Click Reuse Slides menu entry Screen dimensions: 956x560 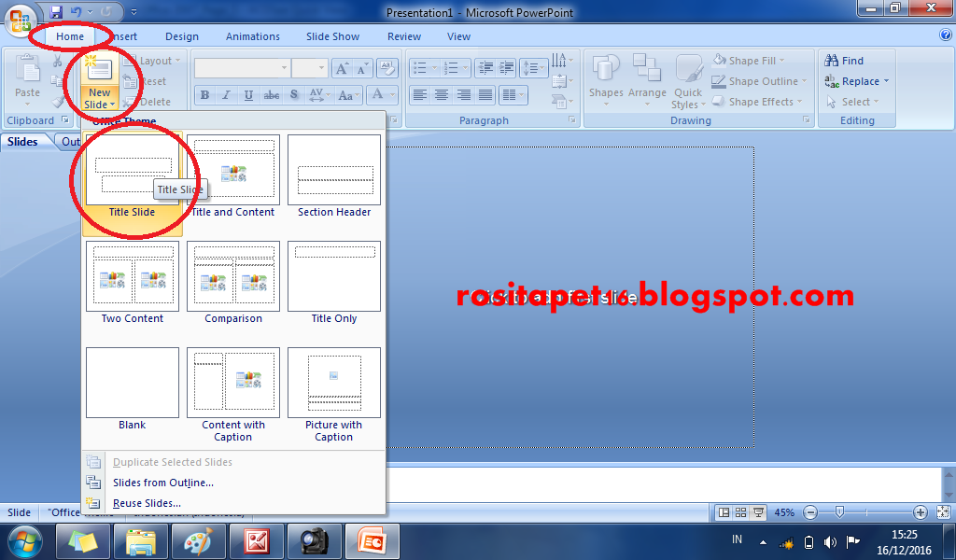pos(147,503)
